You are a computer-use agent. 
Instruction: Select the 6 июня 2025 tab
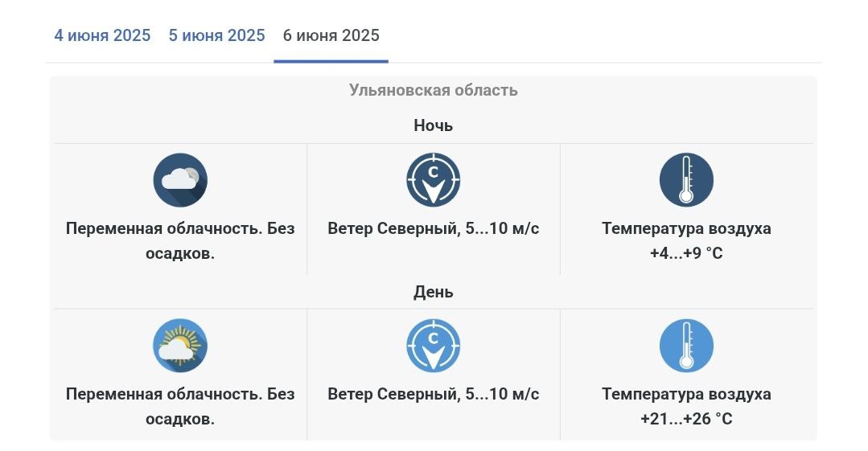click(x=331, y=35)
